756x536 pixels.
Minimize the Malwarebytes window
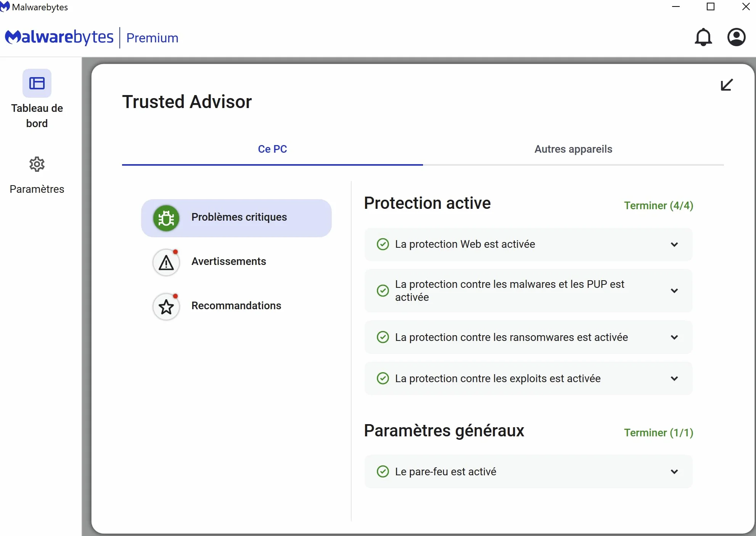tap(676, 7)
